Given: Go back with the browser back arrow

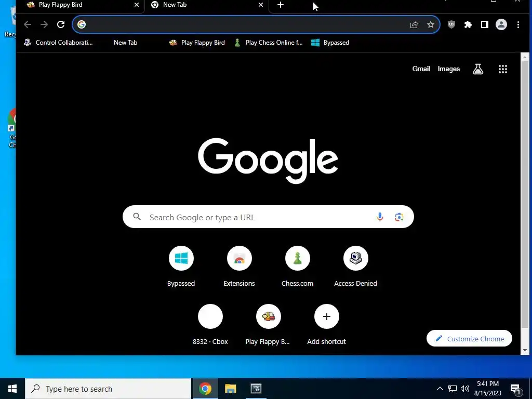Looking at the screenshot, I should pyautogui.click(x=28, y=24).
